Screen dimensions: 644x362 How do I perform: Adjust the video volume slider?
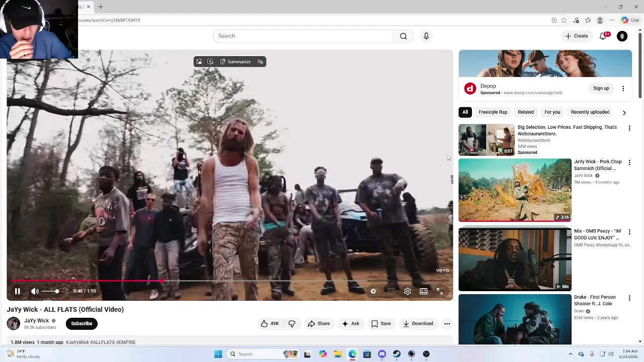[50, 291]
